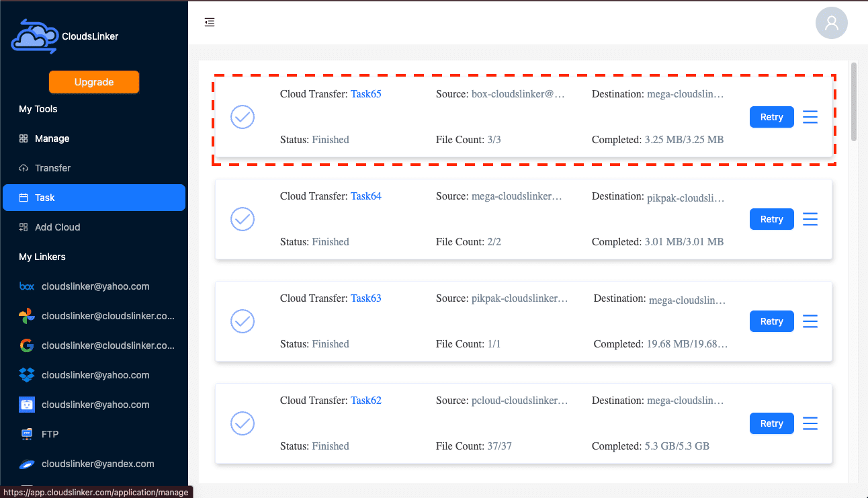Open the Task64 link
868x498 pixels.
pyautogui.click(x=366, y=196)
